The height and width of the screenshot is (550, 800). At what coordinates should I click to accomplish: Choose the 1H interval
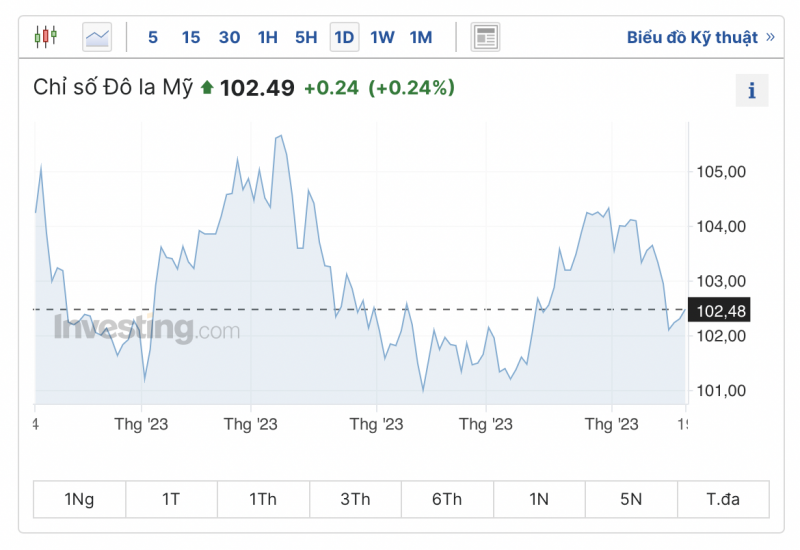coord(267,37)
